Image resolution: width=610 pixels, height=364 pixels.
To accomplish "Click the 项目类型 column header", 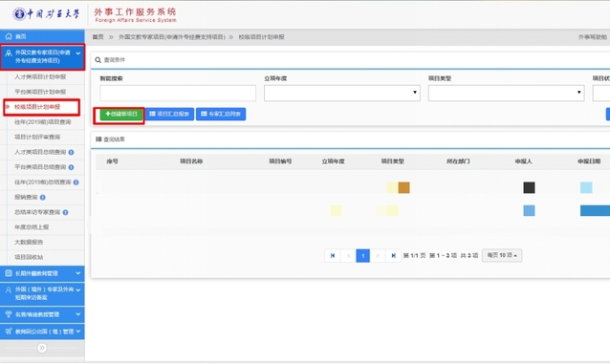I will pyautogui.click(x=393, y=161).
